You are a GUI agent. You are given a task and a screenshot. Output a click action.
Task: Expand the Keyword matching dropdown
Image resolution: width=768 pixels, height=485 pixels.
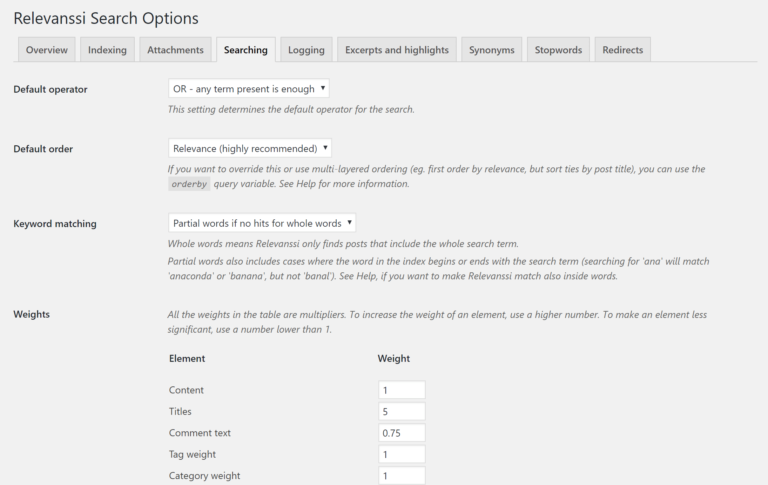[262, 223]
